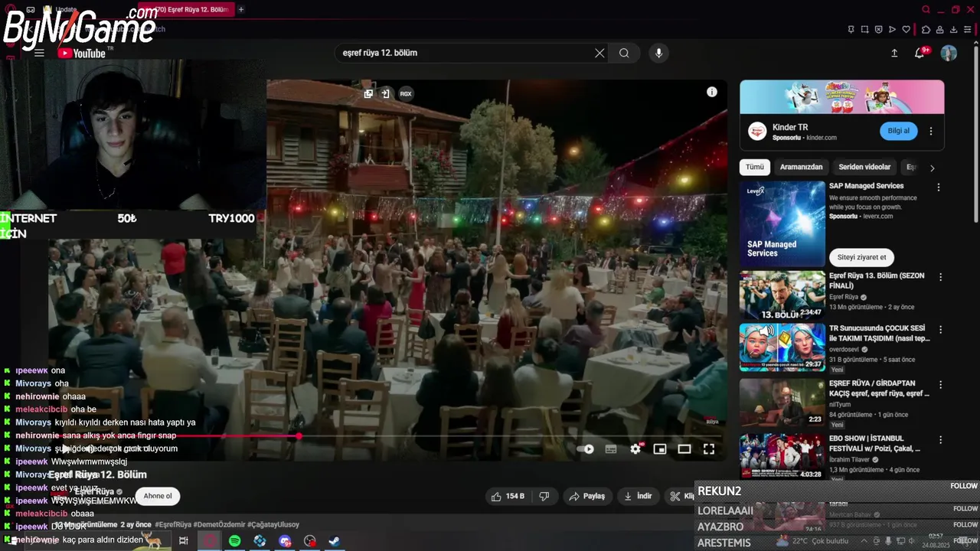Screen dimensions: 980x551
Task: Click the #EşrefRüya hashtag link
Action: tap(173, 524)
